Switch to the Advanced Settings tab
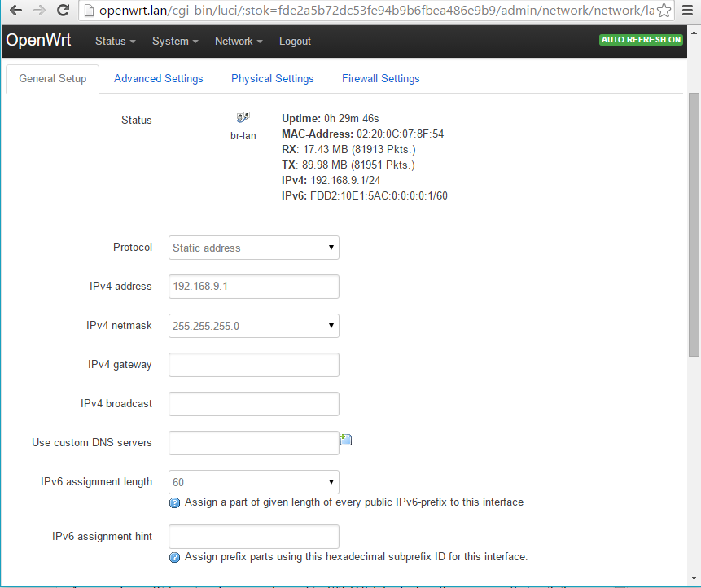The width and height of the screenshot is (701, 588). coord(158,78)
